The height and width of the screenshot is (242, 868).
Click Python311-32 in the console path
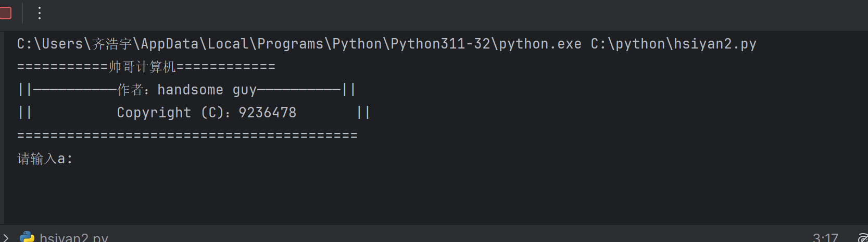[x=441, y=44]
